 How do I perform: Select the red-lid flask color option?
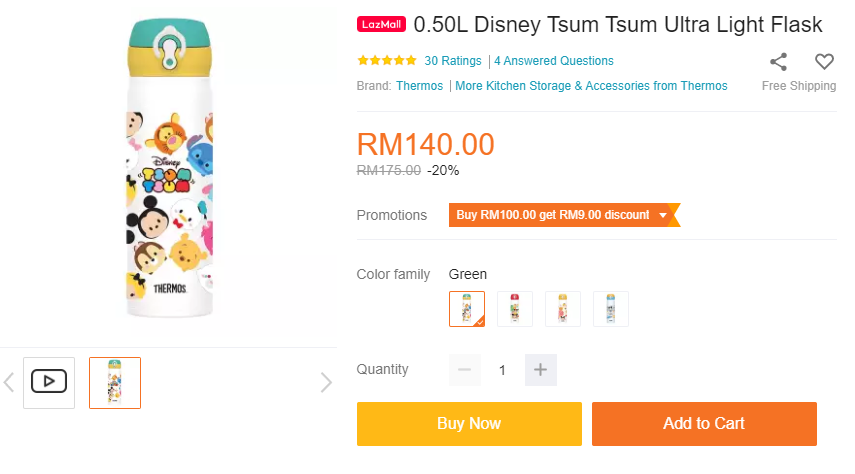(515, 309)
